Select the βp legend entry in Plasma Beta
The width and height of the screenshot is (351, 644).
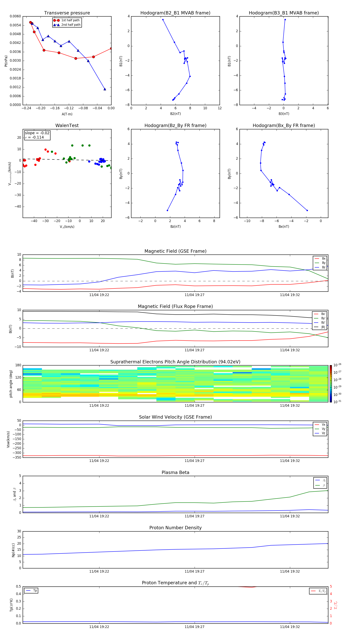pos(320,480)
